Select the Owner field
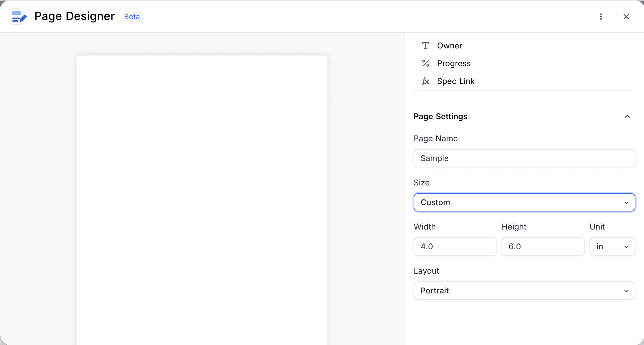Screen dimensions: 644x345 pyautogui.click(x=524, y=46)
